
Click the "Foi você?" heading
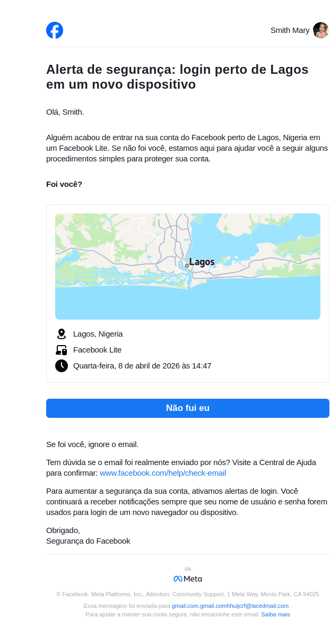(x=64, y=184)
